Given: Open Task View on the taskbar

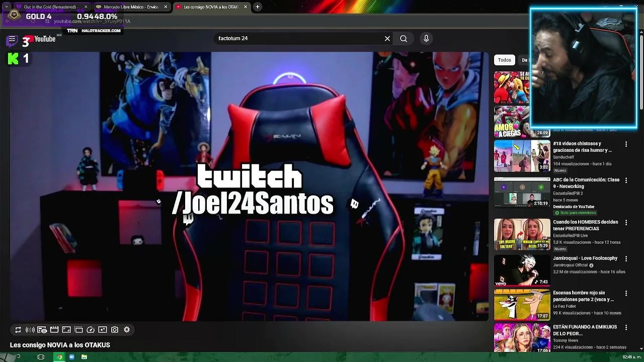Looking at the screenshot, I should [41, 357].
